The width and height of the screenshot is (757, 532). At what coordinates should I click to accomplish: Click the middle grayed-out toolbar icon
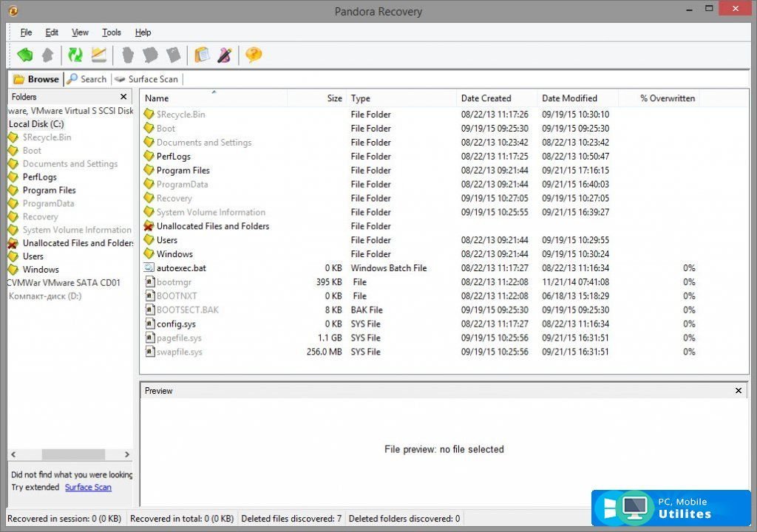tap(150, 55)
